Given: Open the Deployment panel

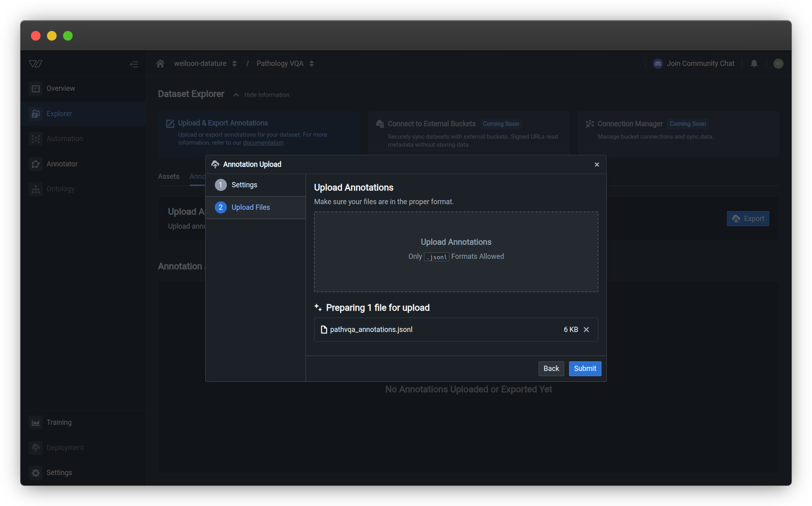Looking at the screenshot, I should 65,447.
